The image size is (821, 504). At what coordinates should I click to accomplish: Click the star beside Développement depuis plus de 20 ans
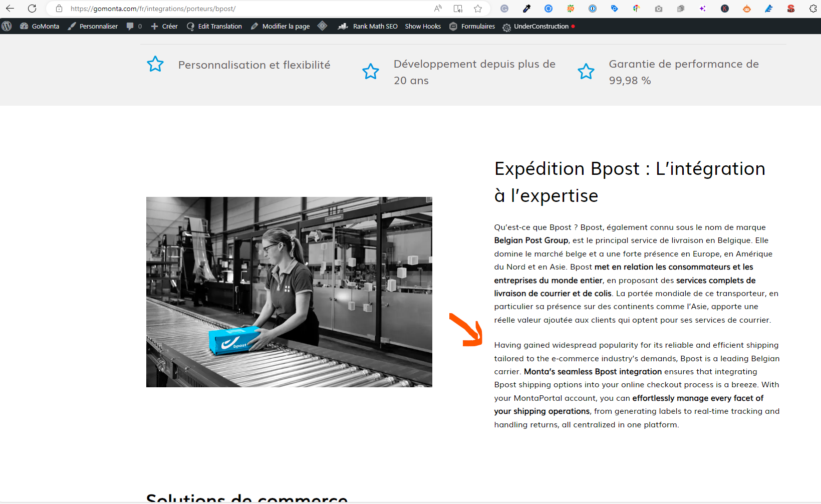pos(371,72)
